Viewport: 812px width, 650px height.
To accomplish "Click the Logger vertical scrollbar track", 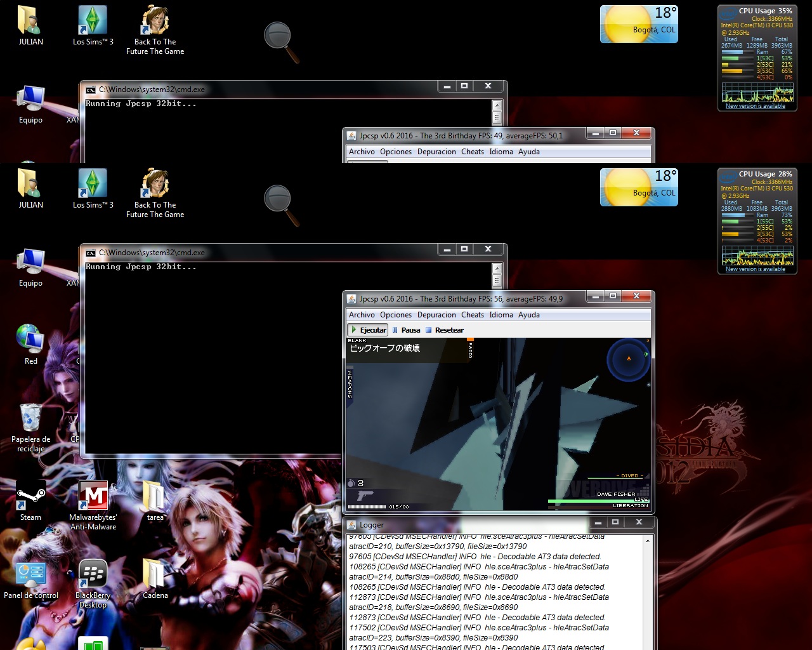I will (x=648, y=597).
